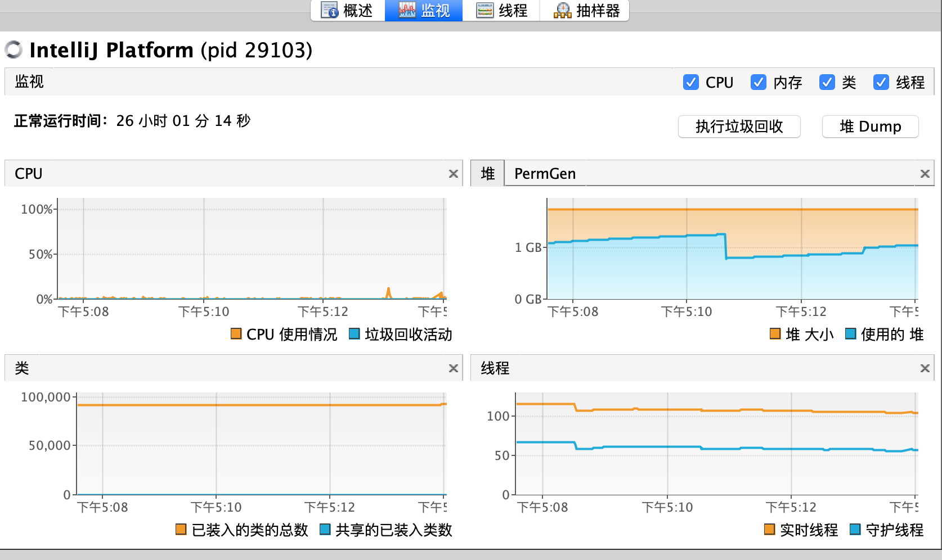Select the 堆 heap chart tab
Screen dimensions: 942x560
[487, 174]
